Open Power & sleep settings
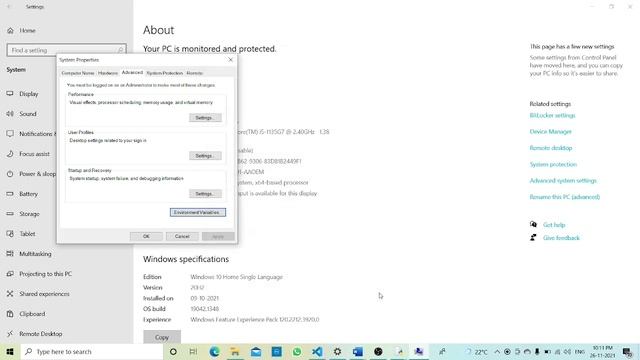The height and width of the screenshot is (360, 640). point(37,174)
